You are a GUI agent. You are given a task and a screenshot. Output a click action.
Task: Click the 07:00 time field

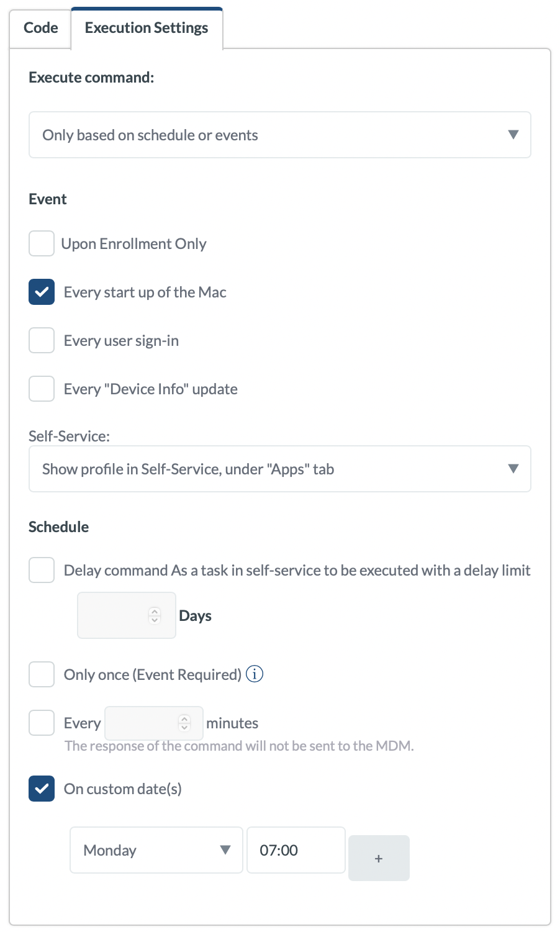pyautogui.click(x=296, y=850)
